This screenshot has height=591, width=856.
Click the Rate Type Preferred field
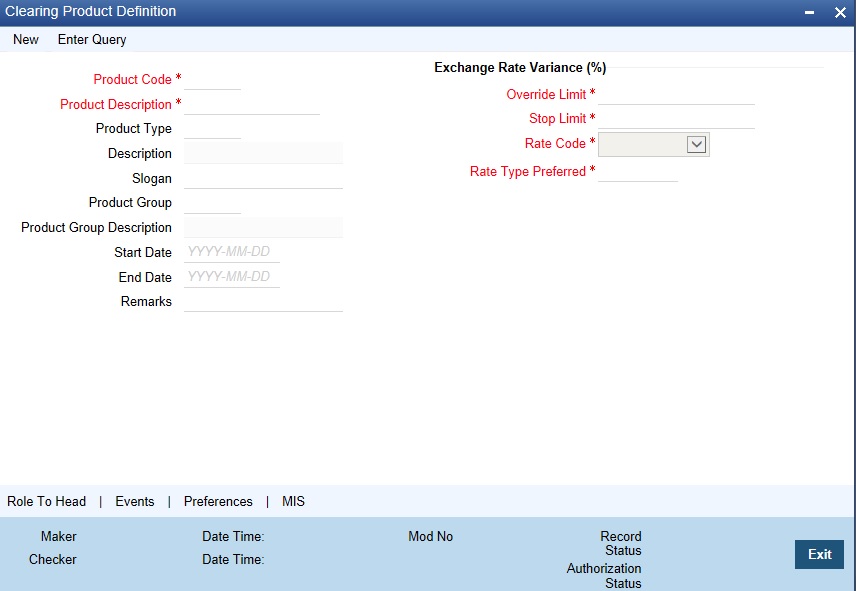point(638,171)
